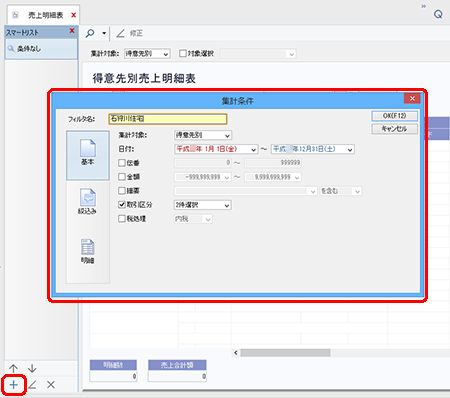This screenshot has width=450, height=398.
Task: Click the magnifier search icon in toolbar
Action: coord(90,33)
